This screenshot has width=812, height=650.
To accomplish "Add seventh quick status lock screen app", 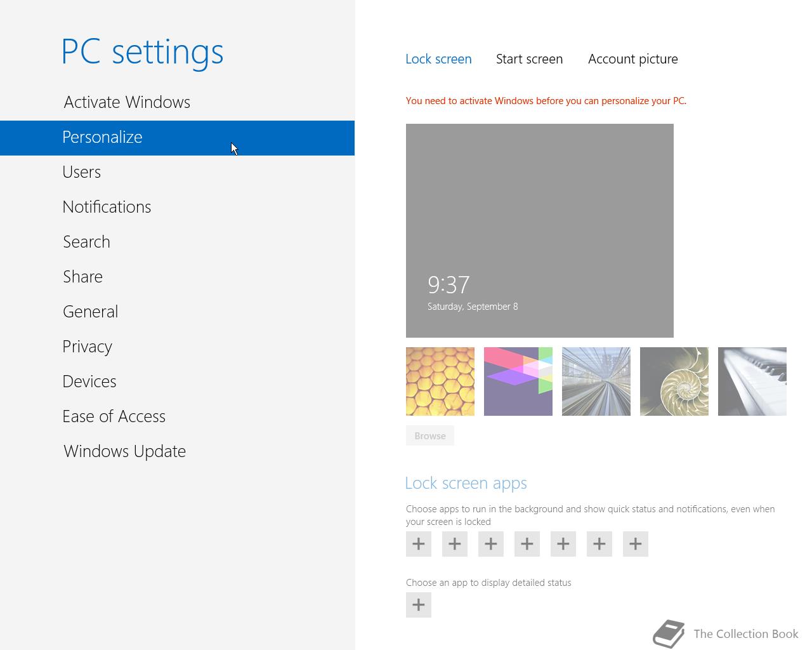I will point(636,544).
